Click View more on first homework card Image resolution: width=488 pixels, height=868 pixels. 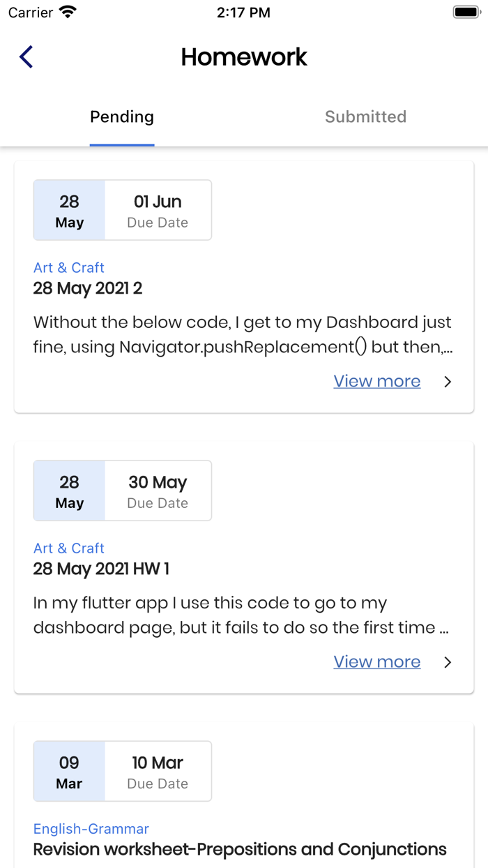pos(376,381)
